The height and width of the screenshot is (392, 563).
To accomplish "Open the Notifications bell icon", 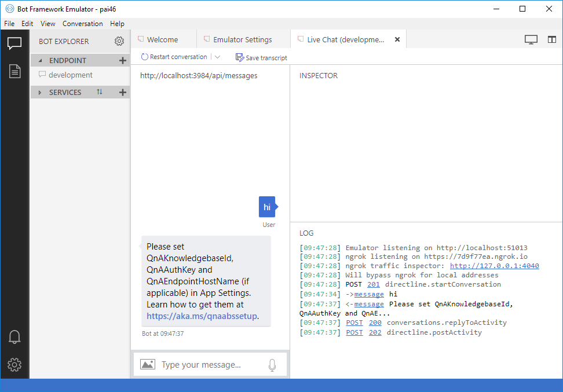I will pyautogui.click(x=14, y=337).
